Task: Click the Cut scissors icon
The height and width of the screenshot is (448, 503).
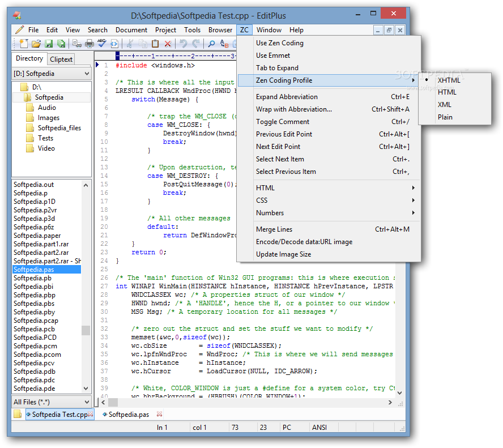Action: click(130, 43)
